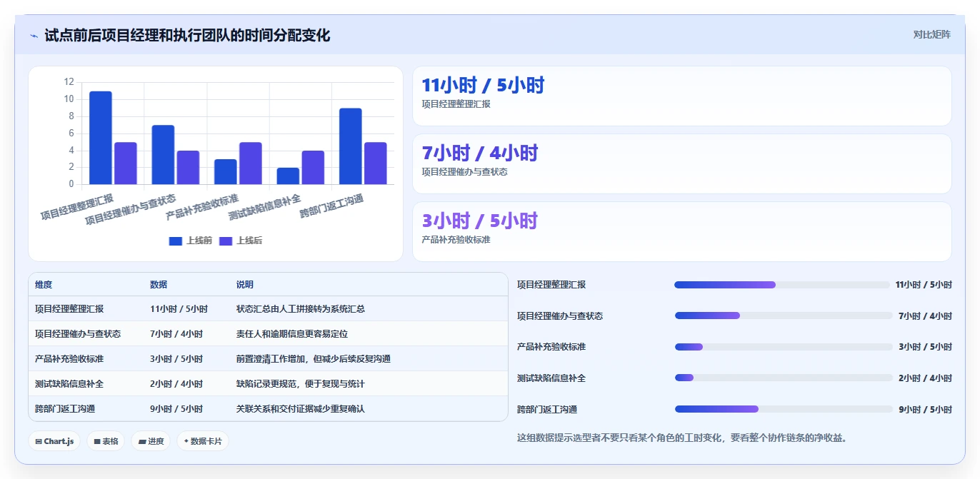Click table value 11小时 / 5小时
Viewport: 980px width, 479px height.
click(x=179, y=309)
